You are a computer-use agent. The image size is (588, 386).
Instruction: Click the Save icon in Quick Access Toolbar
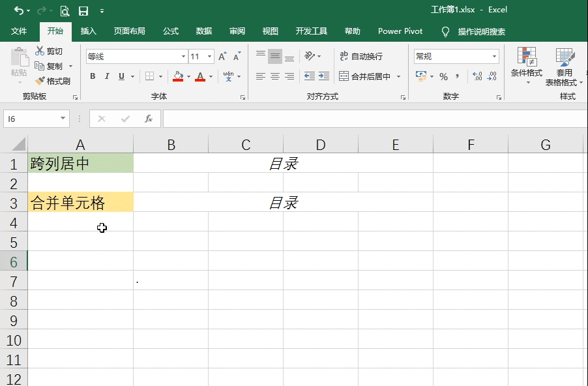tap(83, 10)
